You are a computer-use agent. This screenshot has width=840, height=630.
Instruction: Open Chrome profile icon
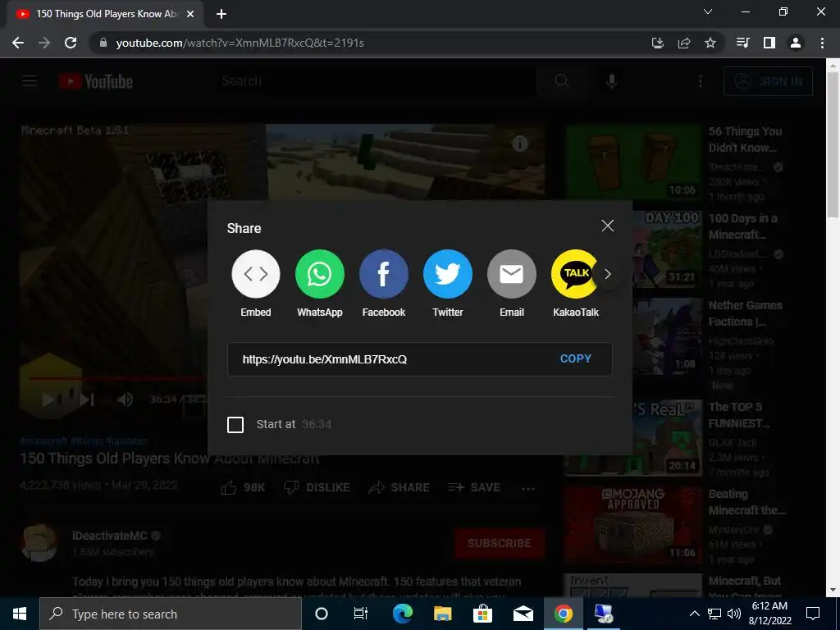pyautogui.click(x=796, y=43)
